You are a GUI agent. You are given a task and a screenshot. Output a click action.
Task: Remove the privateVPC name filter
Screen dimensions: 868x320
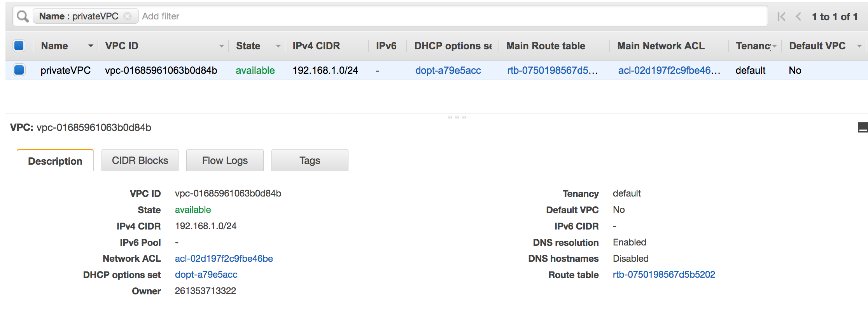pos(128,16)
